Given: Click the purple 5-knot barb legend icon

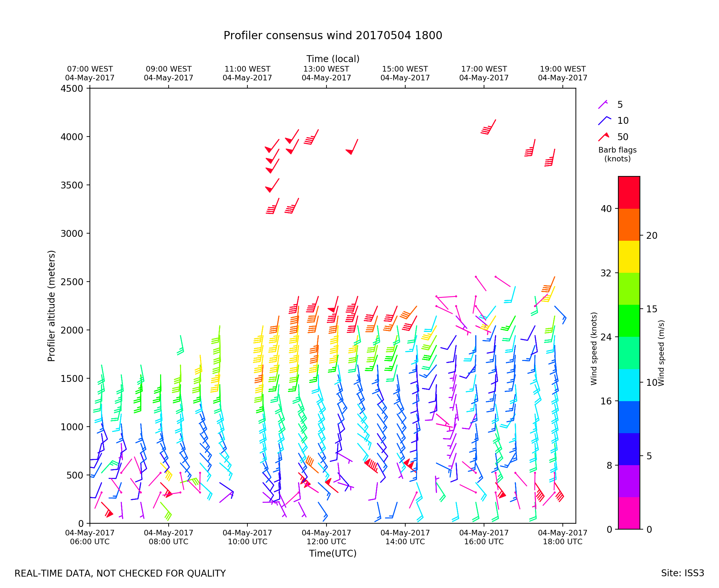Looking at the screenshot, I should click(603, 105).
